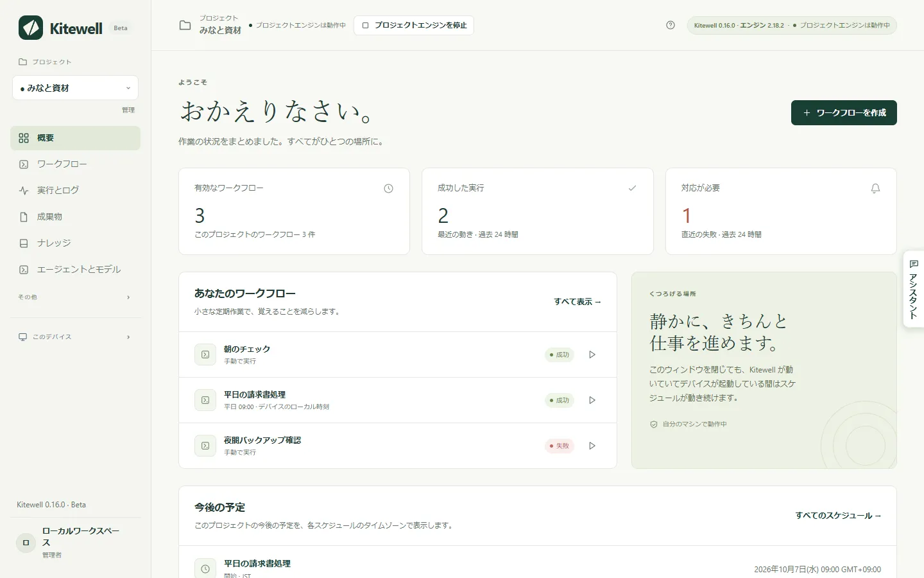Click the 失敗 status badge for 夜間バックアップ確認
924x578 pixels.
560,446
